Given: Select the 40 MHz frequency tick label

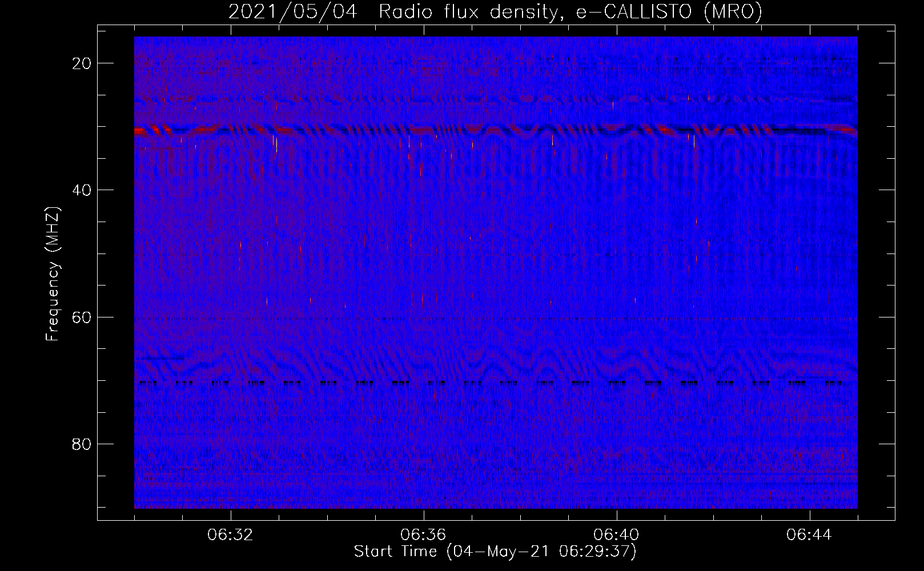Looking at the screenshot, I should tap(82, 190).
